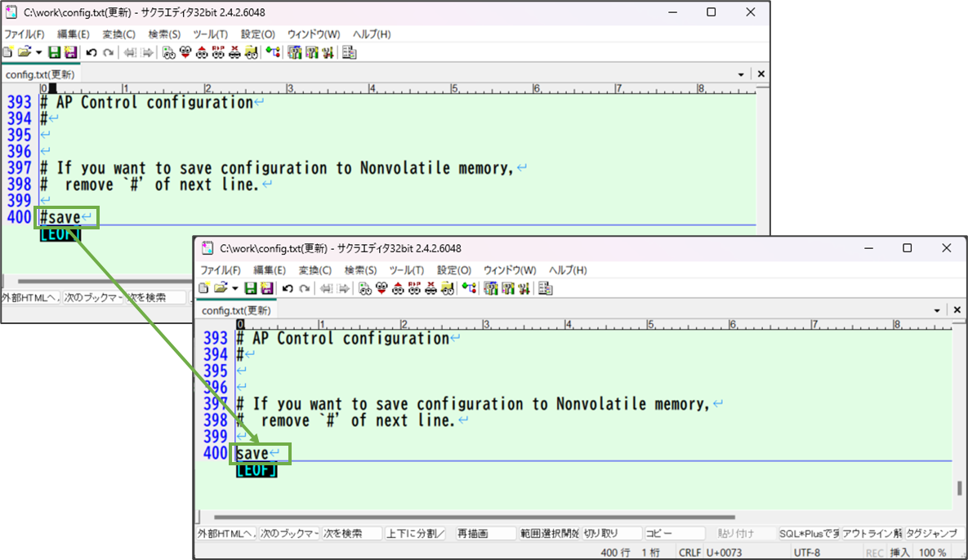Click Redo icon in front window toolbar
Image resolution: width=968 pixels, height=560 pixels.
[x=305, y=288]
